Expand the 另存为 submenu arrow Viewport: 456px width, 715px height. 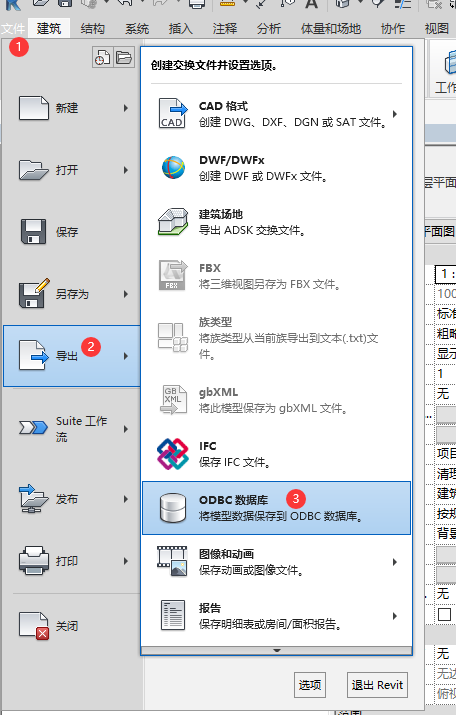126,294
